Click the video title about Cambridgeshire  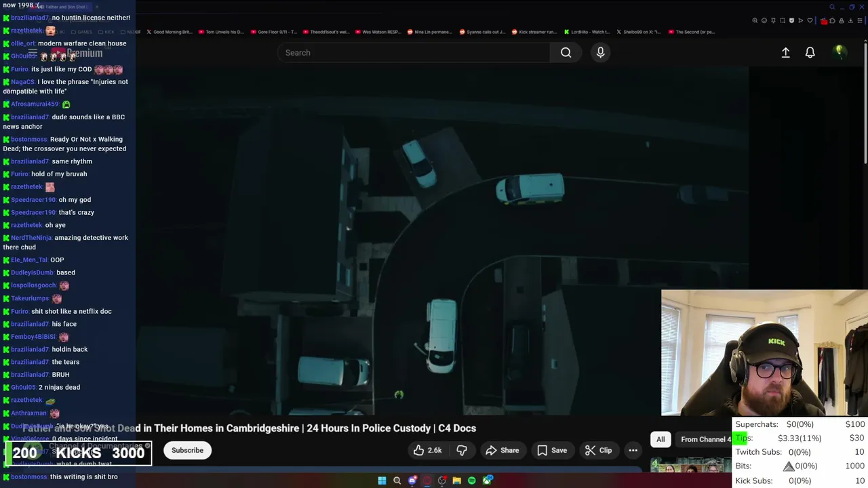[x=250, y=428]
